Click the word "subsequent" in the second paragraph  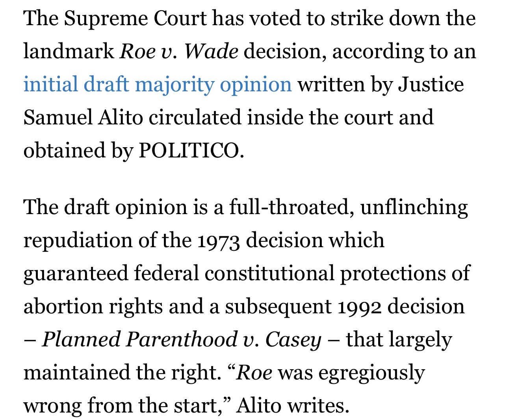click(278, 307)
